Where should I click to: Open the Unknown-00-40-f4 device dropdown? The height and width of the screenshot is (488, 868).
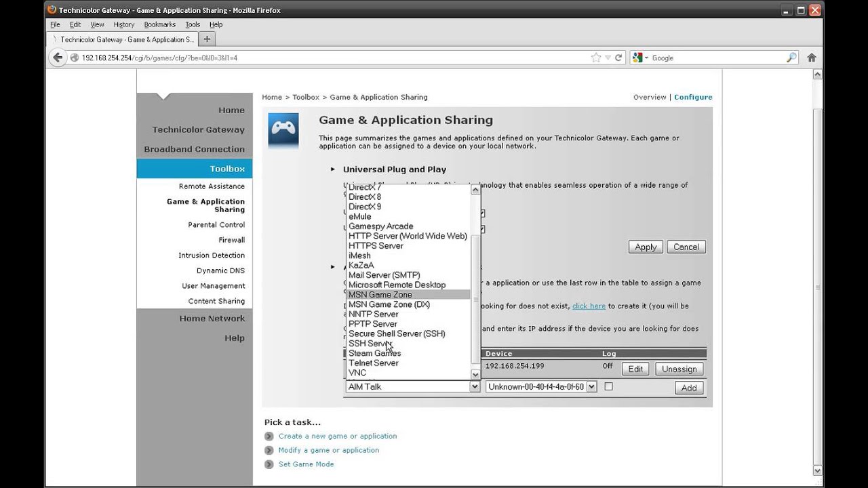click(541, 386)
